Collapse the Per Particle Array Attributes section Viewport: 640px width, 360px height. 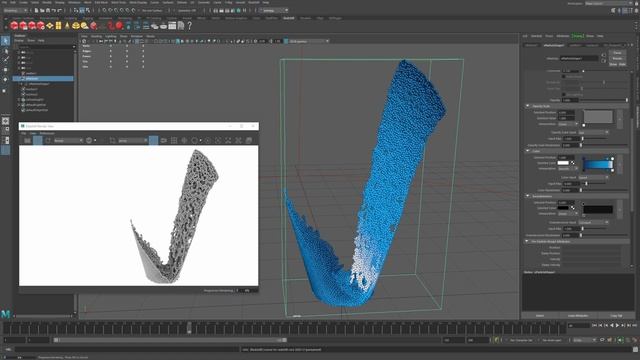click(528, 241)
